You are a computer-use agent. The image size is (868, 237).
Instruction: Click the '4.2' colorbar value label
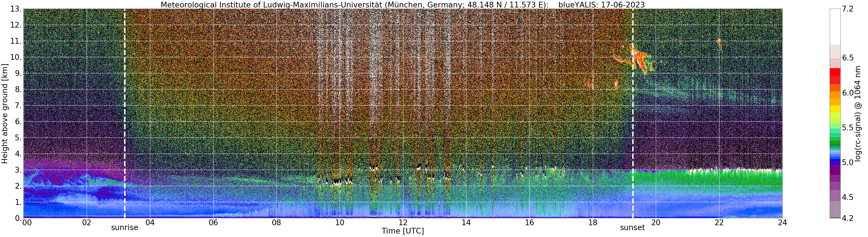848,218
